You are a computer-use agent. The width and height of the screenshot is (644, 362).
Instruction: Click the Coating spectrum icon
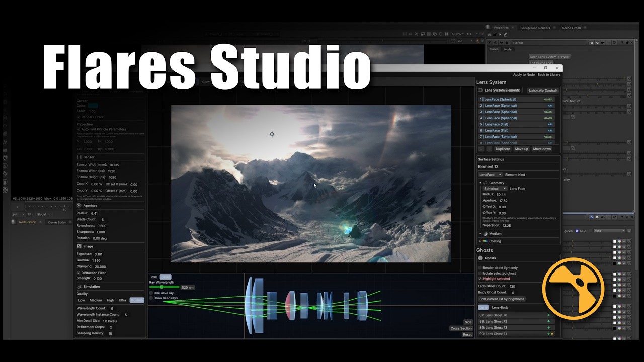[485, 241]
